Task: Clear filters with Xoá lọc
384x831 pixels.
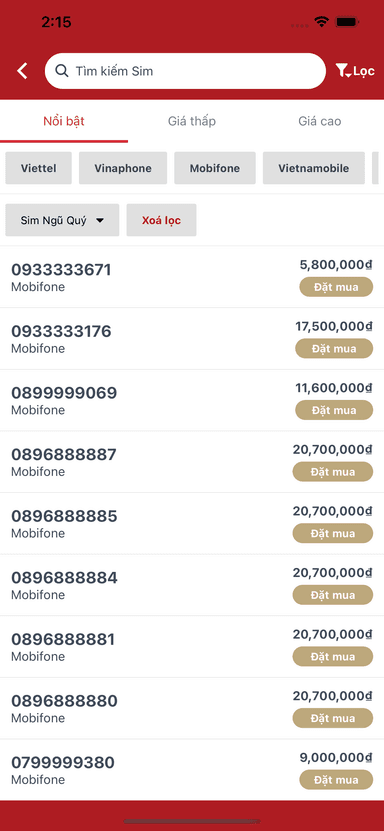Action: [162, 220]
